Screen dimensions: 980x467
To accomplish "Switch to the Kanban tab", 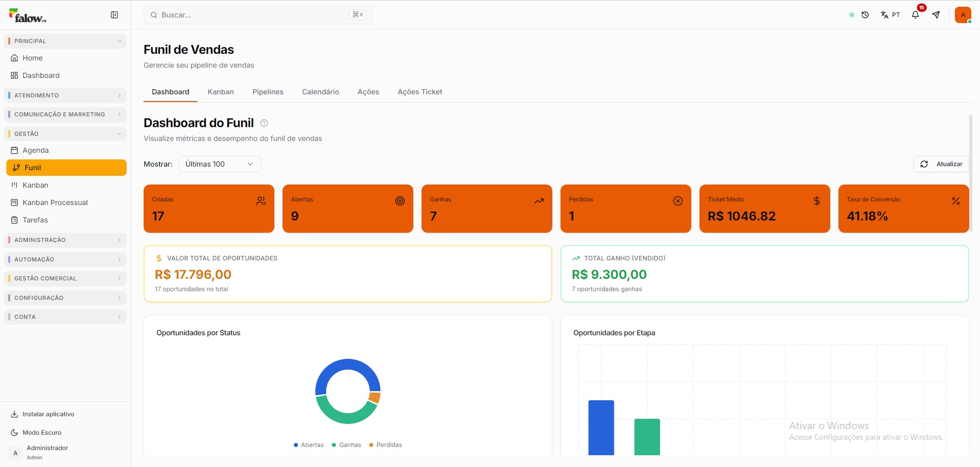I will point(221,92).
